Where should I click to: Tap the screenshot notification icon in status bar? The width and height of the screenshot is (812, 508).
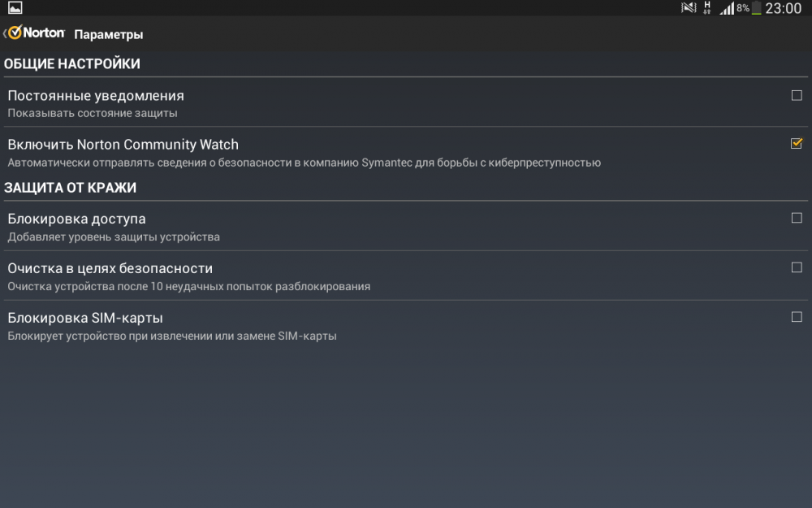[x=15, y=8]
